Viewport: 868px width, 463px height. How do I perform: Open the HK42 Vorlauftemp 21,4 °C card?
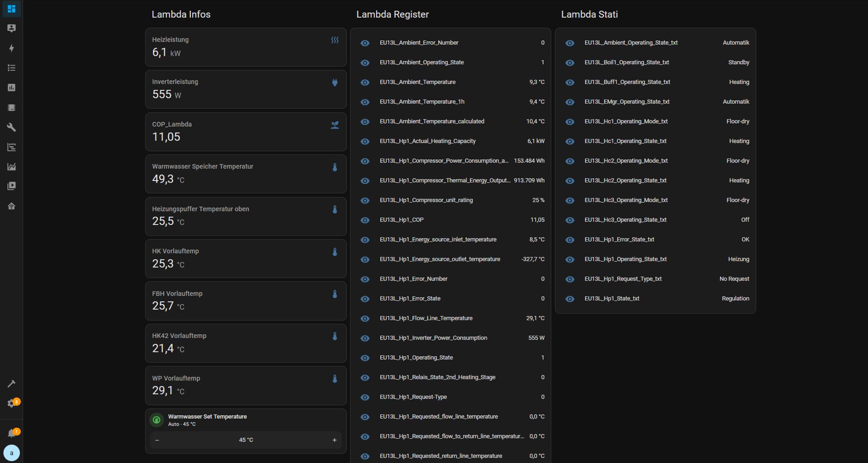coord(246,343)
